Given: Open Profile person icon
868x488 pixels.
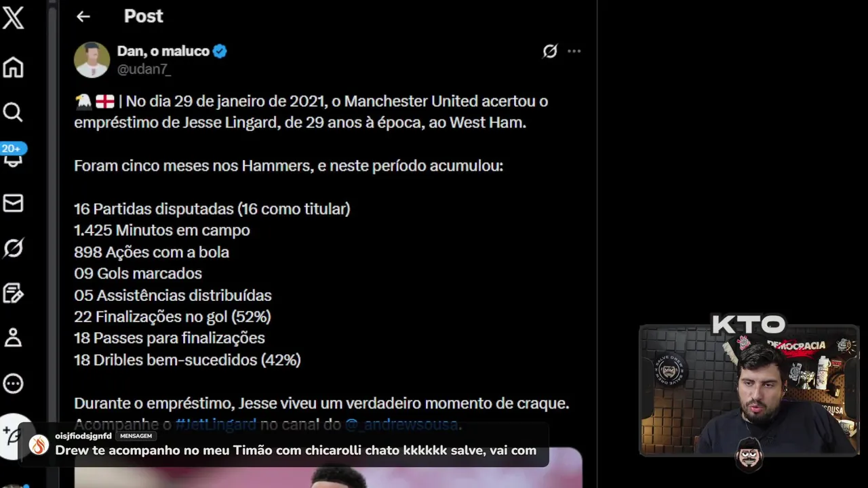Looking at the screenshot, I should 13,338.
